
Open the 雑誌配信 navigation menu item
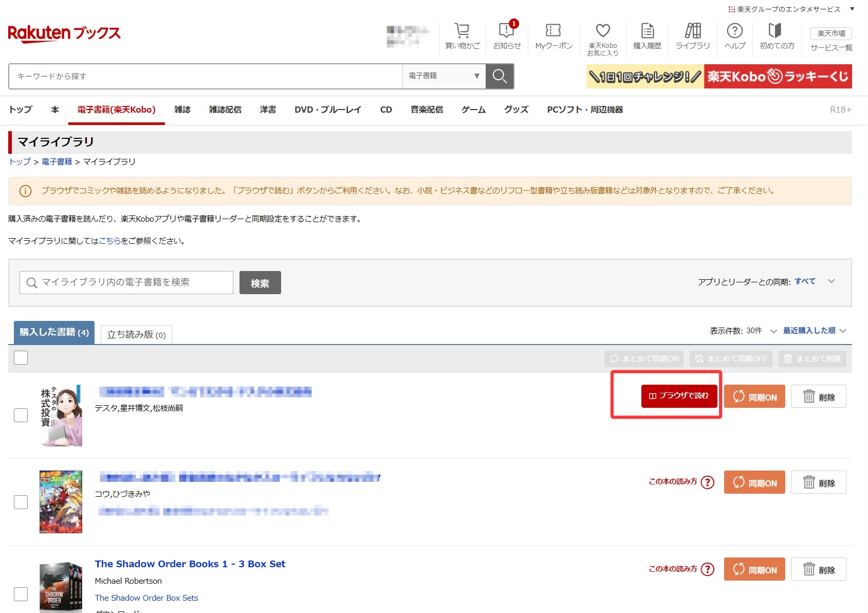pos(225,110)
